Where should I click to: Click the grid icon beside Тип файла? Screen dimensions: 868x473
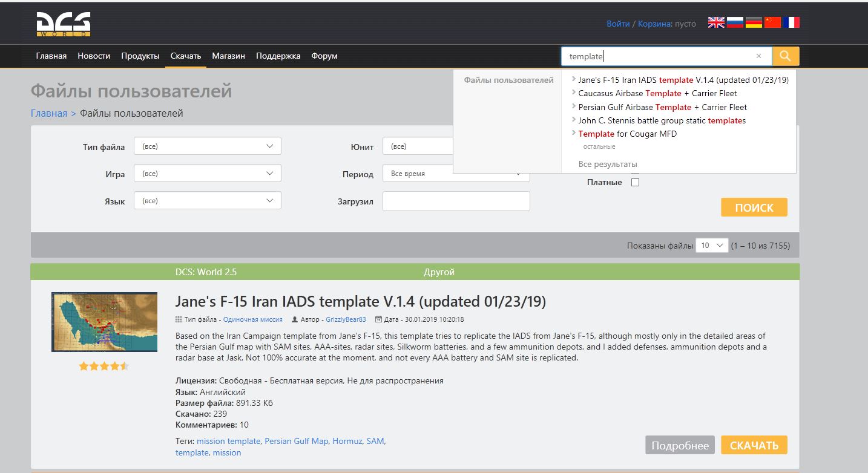(178, 319)
